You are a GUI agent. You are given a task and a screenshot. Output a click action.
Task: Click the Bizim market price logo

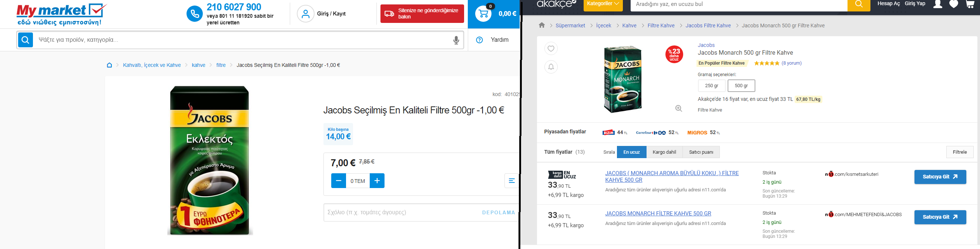pyautogui.click(x=608, y=133)
